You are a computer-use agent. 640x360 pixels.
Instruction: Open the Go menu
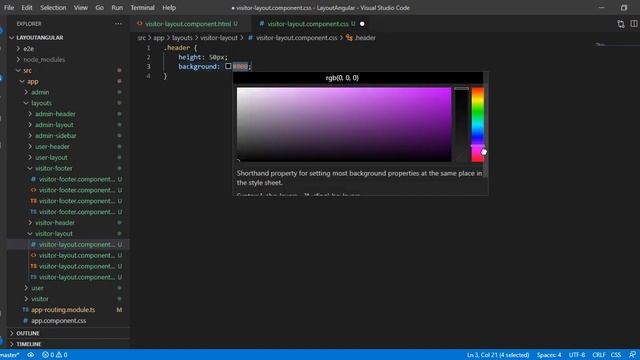tap(100, 7)
